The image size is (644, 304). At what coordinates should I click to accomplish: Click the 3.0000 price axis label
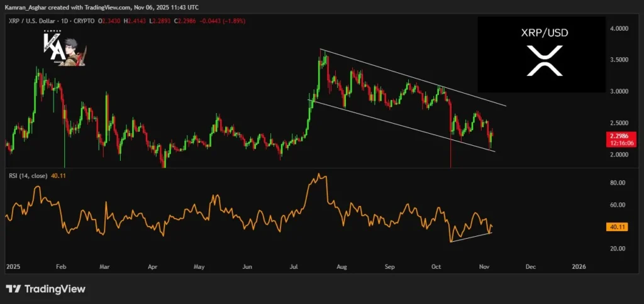click(x=618, y=92)
